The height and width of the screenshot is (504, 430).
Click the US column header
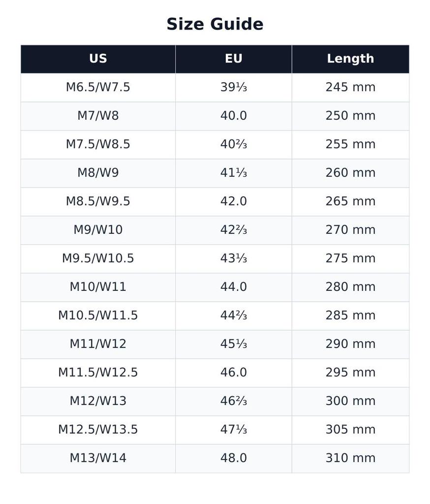[x=98, y=59]
